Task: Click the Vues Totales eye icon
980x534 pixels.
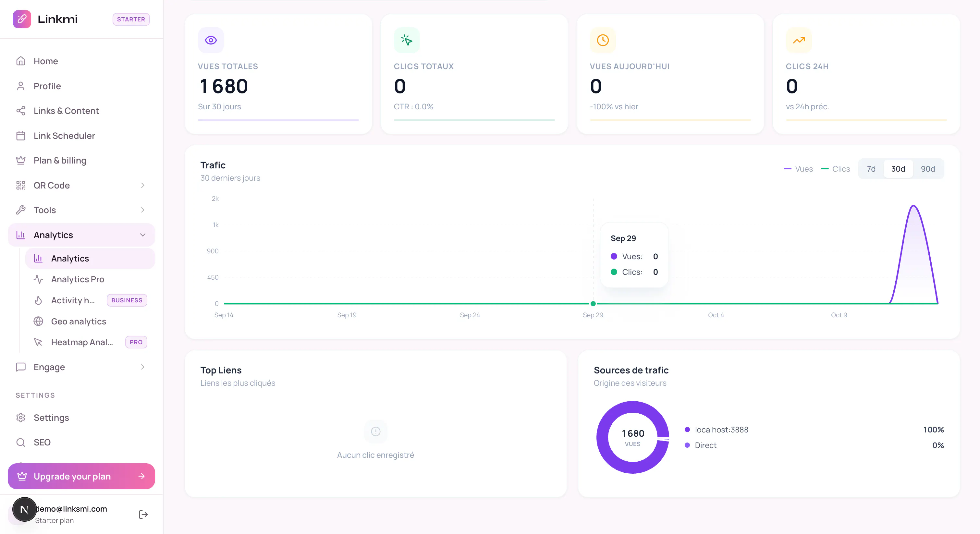Action: pos(211,40)
